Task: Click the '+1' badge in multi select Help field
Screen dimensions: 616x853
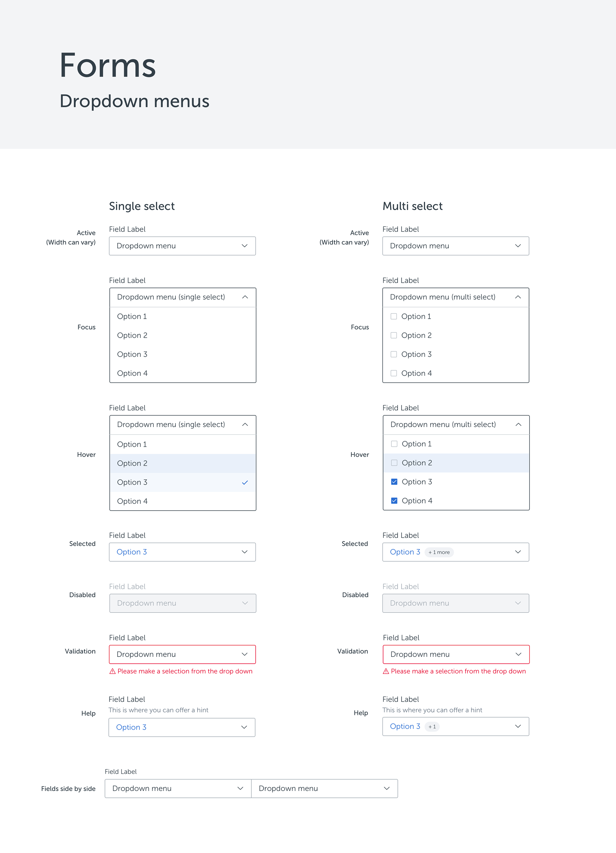Action: 432,727
